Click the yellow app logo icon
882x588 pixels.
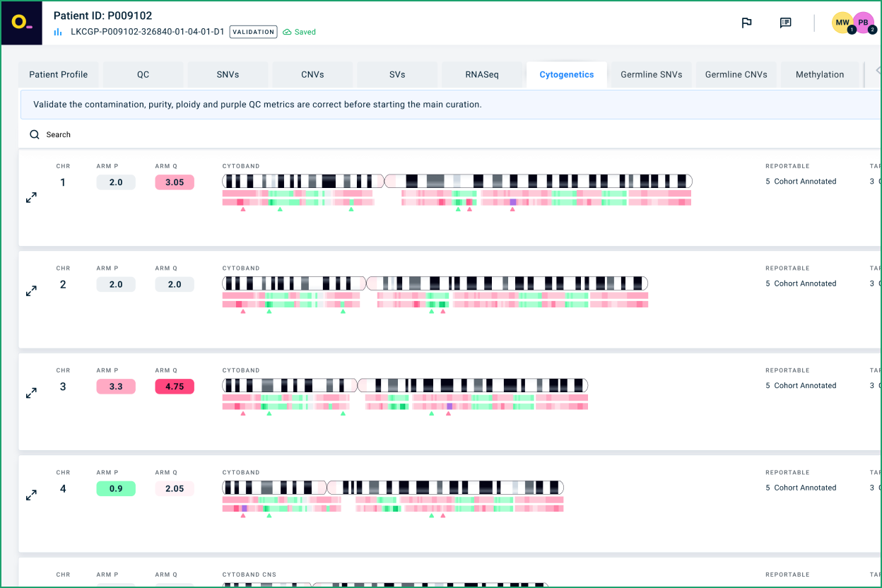(x=21, y=23)
